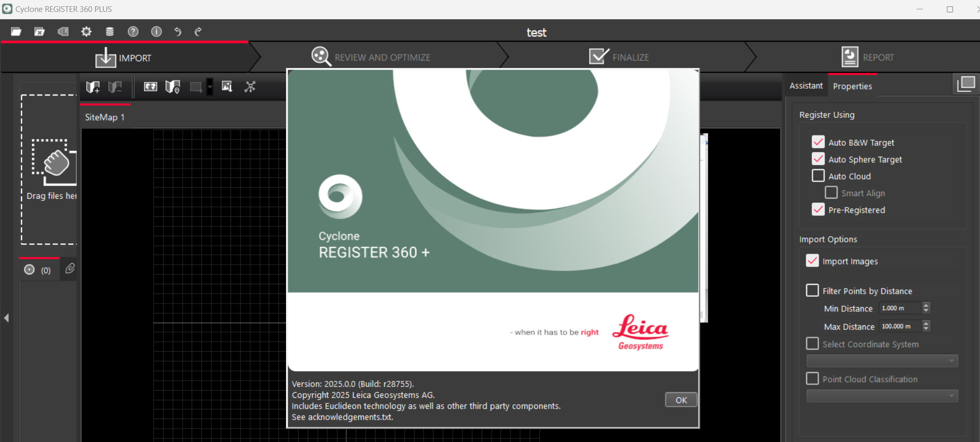Undo with the back arrow icon
Viewport: 980px width, 442px height.
[178, 32]
